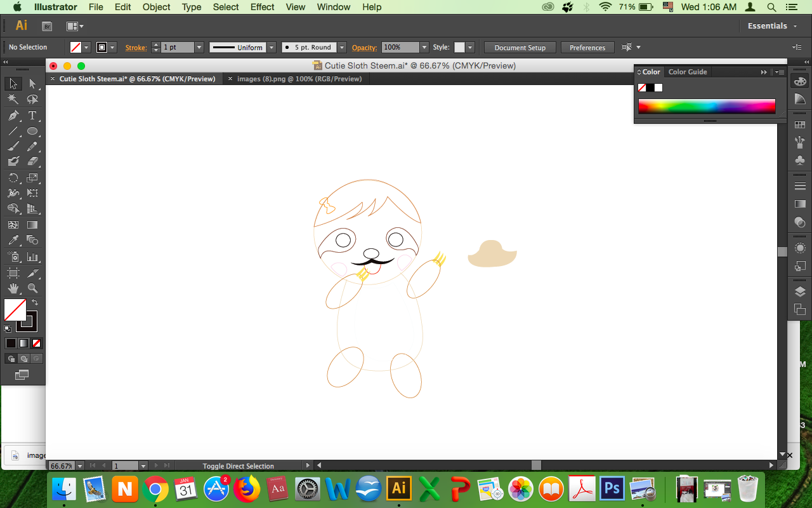Select the Hand tool
The height and width of the screenshot is (508, 812).
tap(13, 288)
